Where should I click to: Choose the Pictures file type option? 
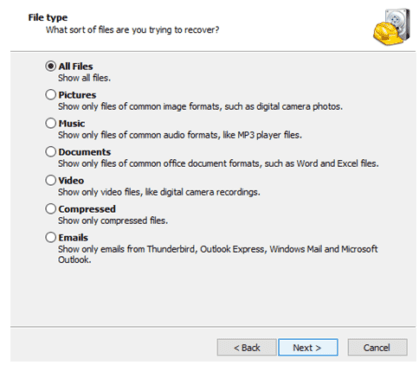pyautogui.click(x=50, y=95)
